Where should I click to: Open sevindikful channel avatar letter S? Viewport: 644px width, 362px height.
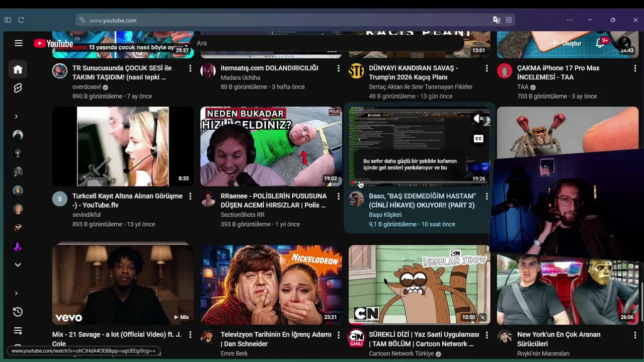coord(60,199)
